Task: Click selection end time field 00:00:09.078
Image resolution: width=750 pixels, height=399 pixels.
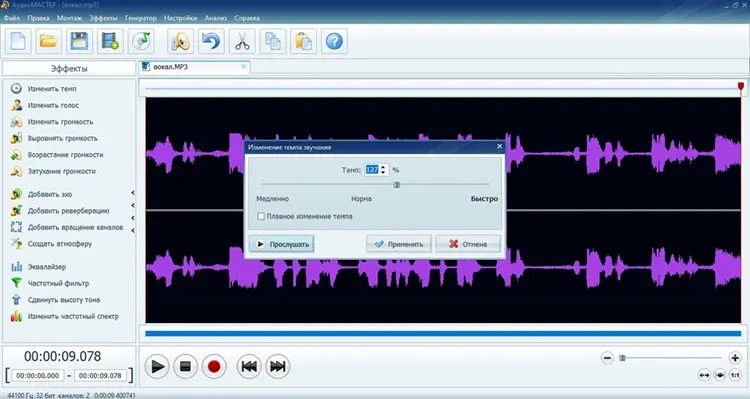Action: tap(100, 376)
